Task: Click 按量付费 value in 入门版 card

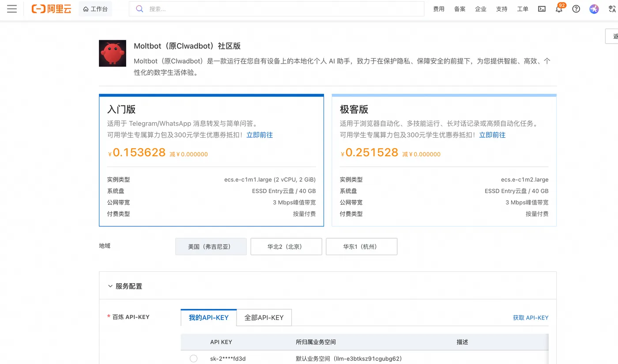Action: tap(305, 214)
